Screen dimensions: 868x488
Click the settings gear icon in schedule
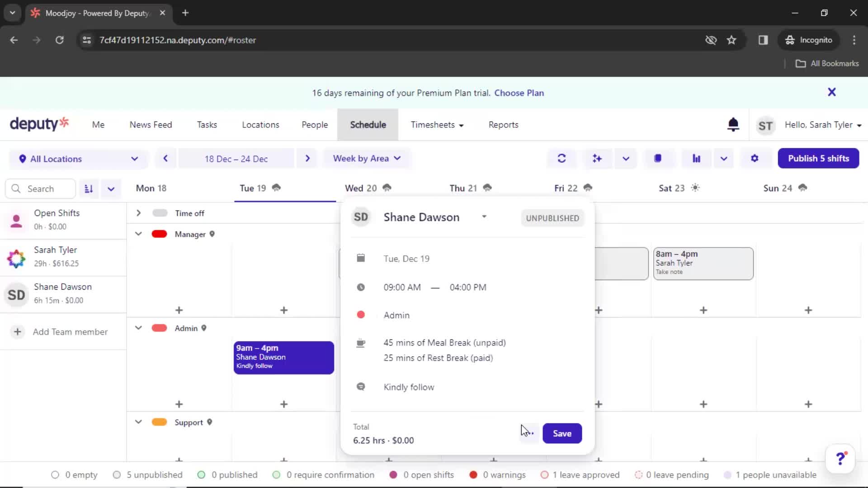754,159
